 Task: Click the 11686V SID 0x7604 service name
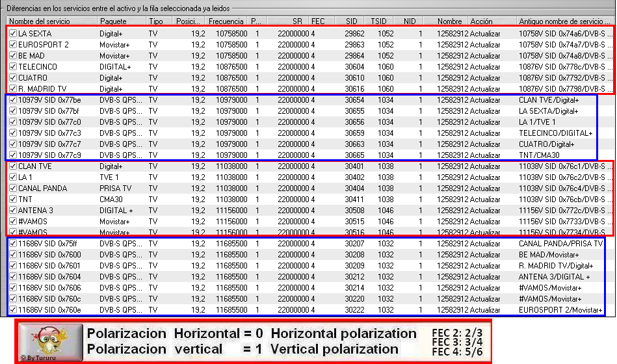(x=49, y=277)
